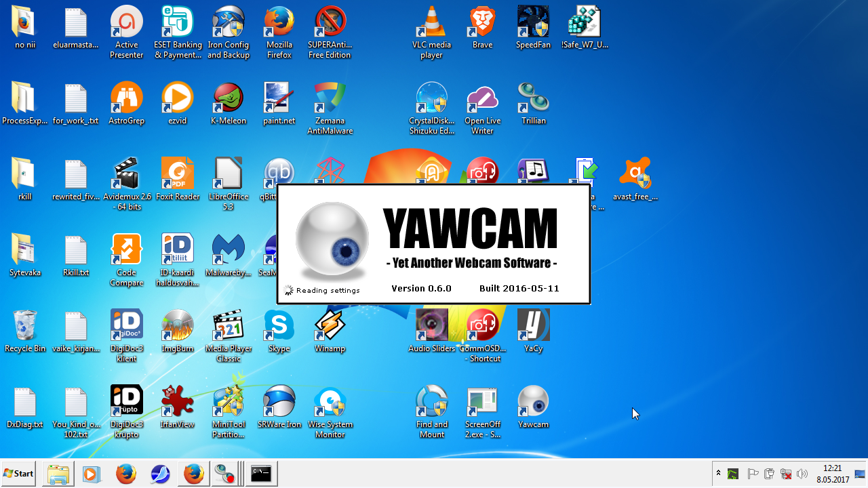
Task: Select the Rkill.txt text file
Action: 76,256
